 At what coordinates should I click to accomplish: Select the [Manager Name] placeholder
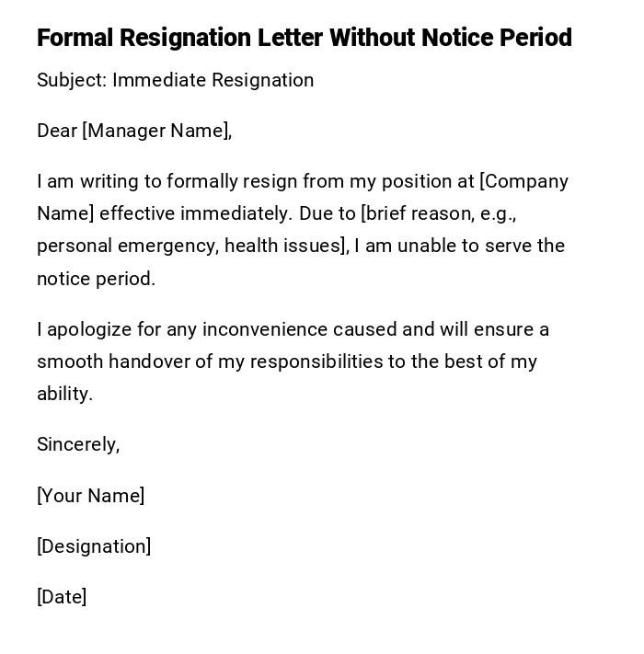(x=155, y=131)
